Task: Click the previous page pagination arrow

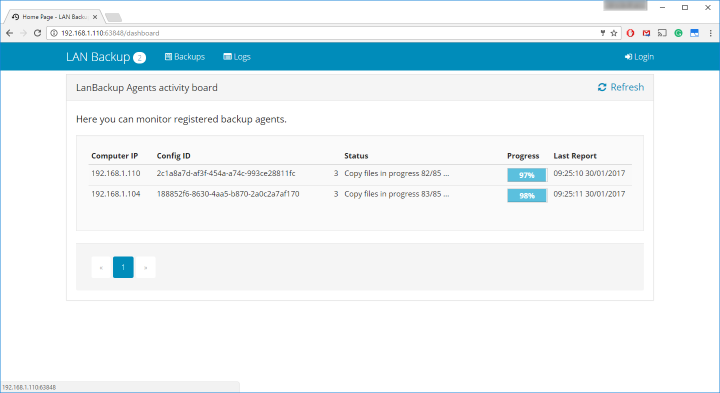Action: pos(101,267)
